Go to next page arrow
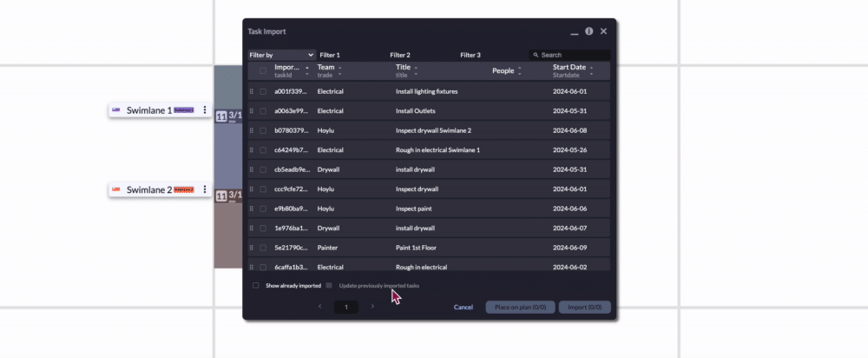This screenshot has height=358, width=868. click(x=372, y=307)
